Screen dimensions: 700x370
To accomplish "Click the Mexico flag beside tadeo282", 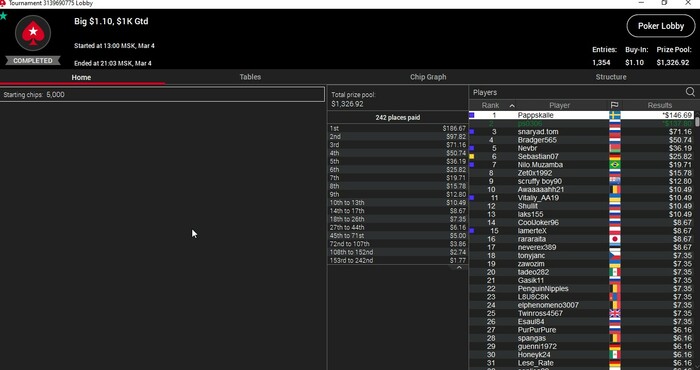I will [615, 272].
